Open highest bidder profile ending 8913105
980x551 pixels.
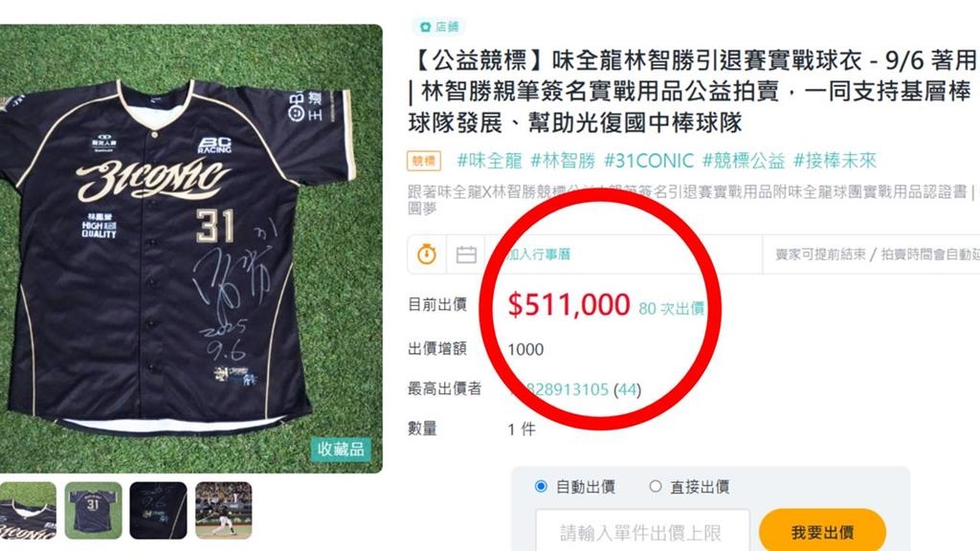[575, 390]
